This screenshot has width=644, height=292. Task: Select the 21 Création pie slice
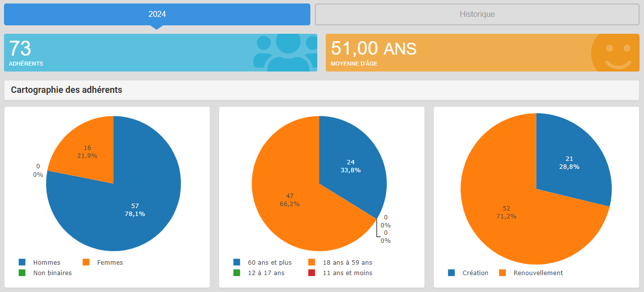[570, 159]
